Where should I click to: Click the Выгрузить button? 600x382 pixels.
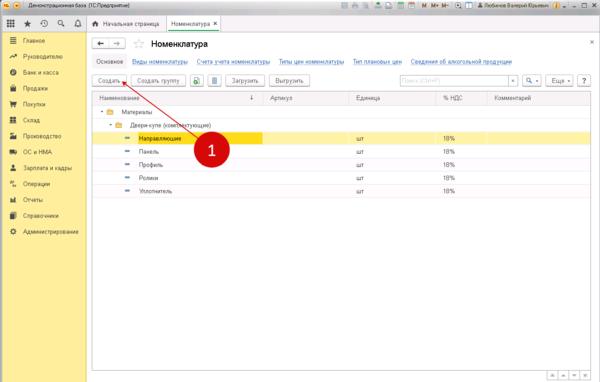289,81
